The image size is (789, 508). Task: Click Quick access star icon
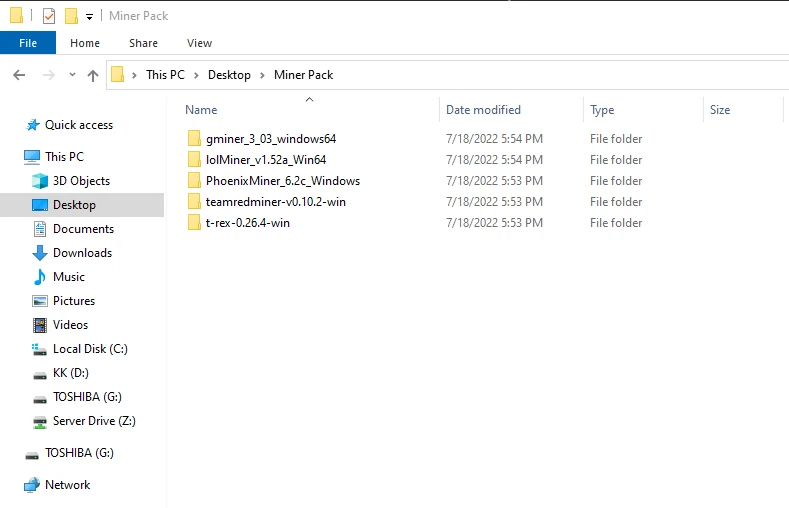tap(33, 125)
